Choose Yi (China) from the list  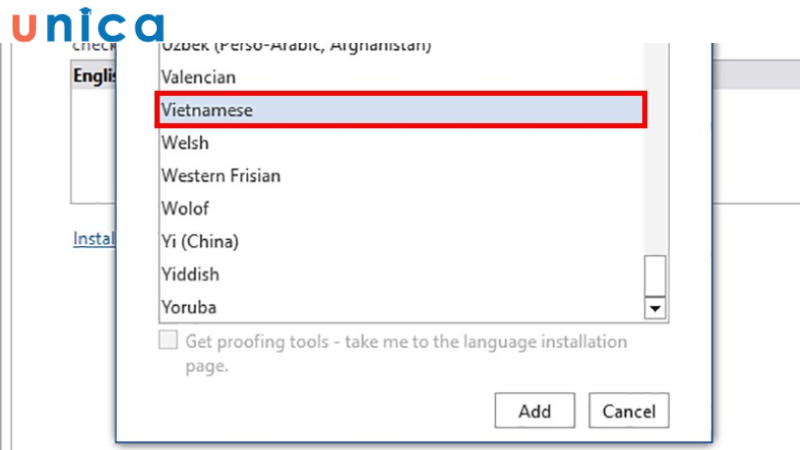[200, 241]
